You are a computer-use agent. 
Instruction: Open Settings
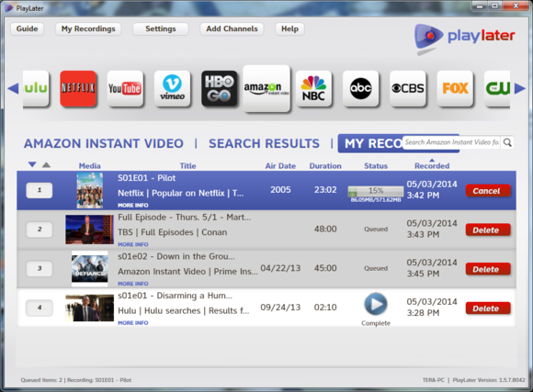coord(161,28)
